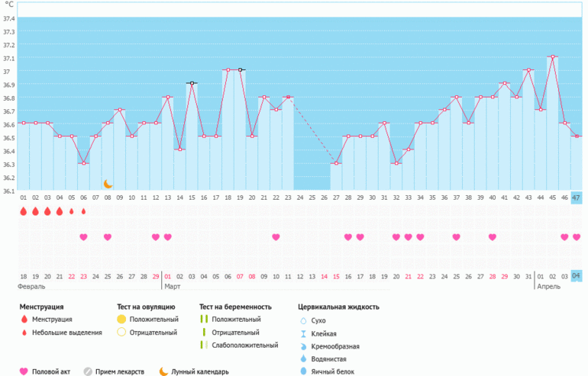Select the Прием лекарств pill legend icon
This screenshot has height=376, width=588.
89,371
